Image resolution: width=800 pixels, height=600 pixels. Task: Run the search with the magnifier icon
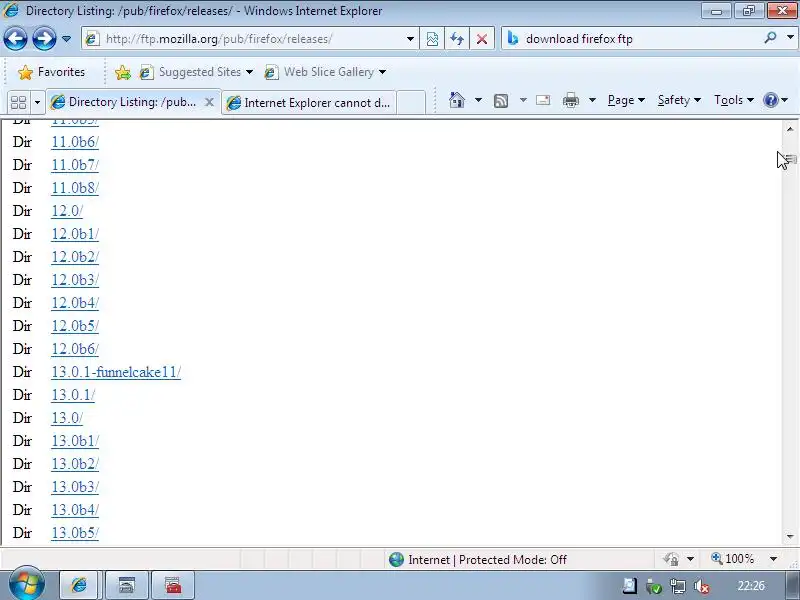(770, 38)
